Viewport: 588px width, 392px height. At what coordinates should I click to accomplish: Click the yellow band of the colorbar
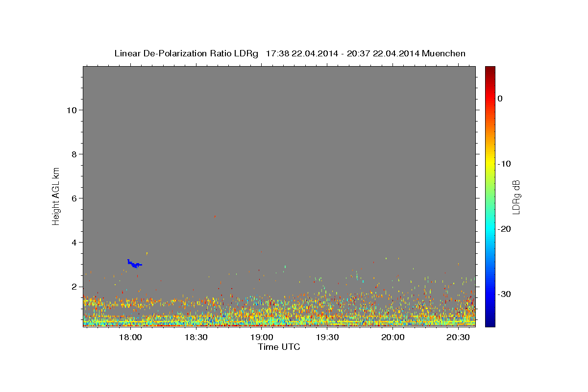click(490, 164)
